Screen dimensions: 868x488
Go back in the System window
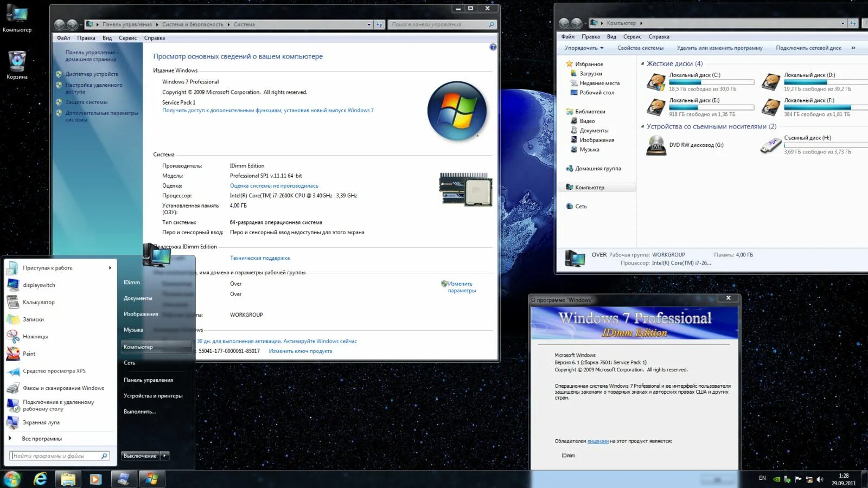[60, 24]
